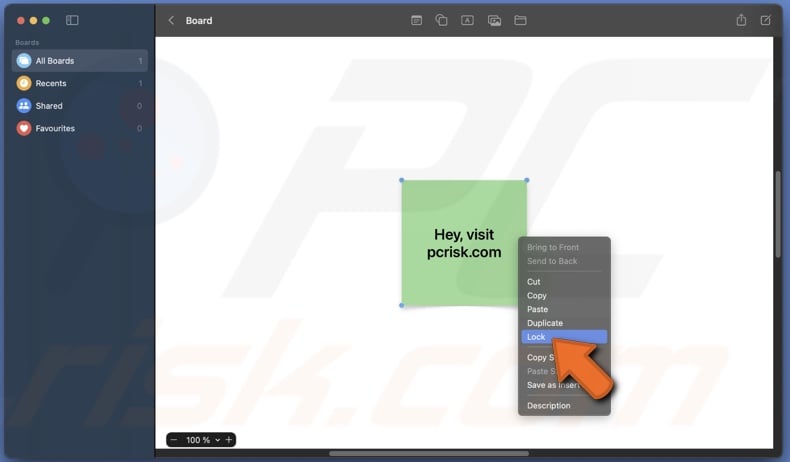
Task: Add a text box from toolbar
Action: (x=467, y=20)
